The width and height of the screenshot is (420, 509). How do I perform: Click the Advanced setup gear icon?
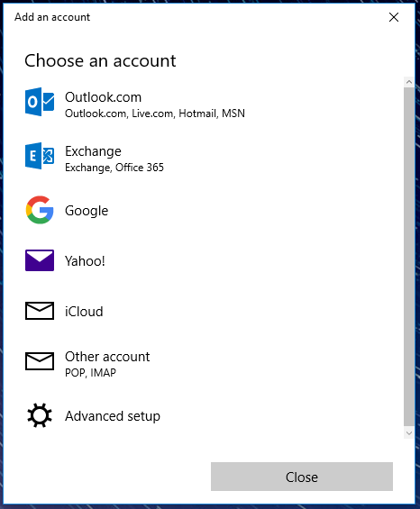[40, 415]
